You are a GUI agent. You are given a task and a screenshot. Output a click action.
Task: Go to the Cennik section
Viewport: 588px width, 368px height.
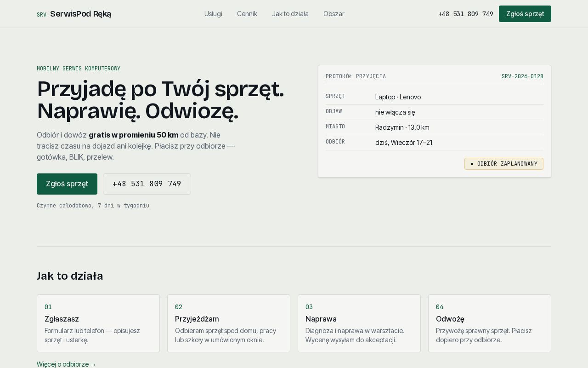click(247, 14)
